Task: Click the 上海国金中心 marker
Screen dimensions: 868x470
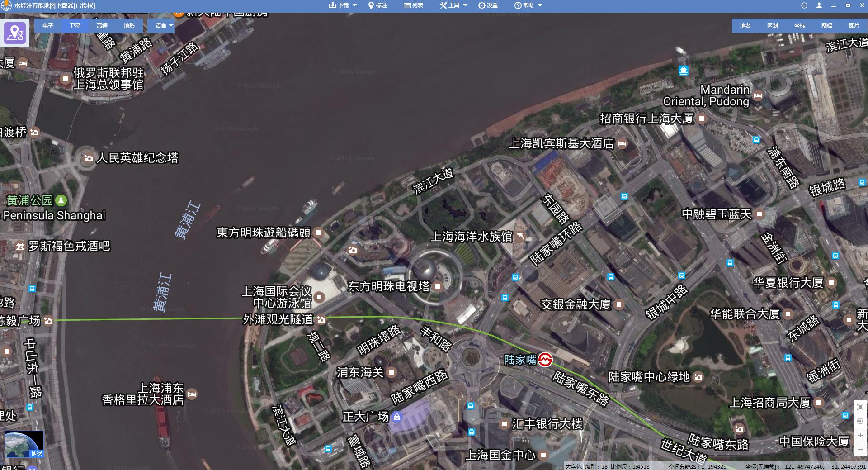Action: (x=543, y=455)
